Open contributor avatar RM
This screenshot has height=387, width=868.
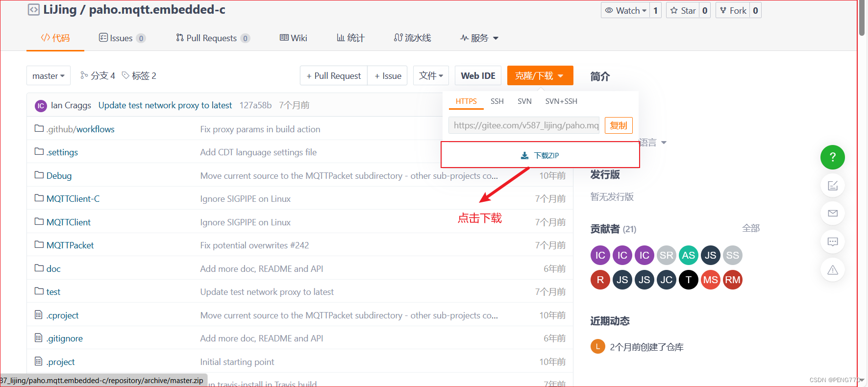pyautogui.click(x=732, y=280)
